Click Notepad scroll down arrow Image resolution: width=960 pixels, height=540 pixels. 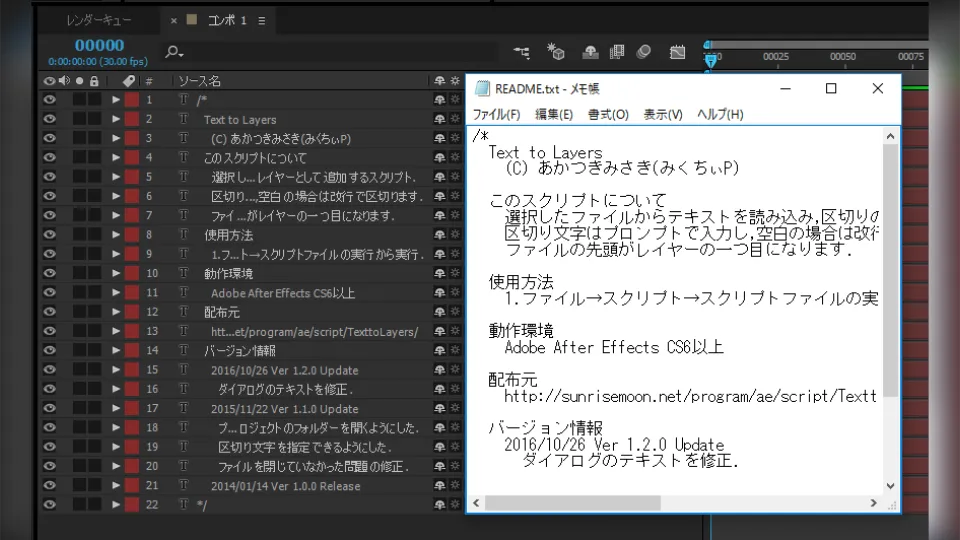coord(890,486)
